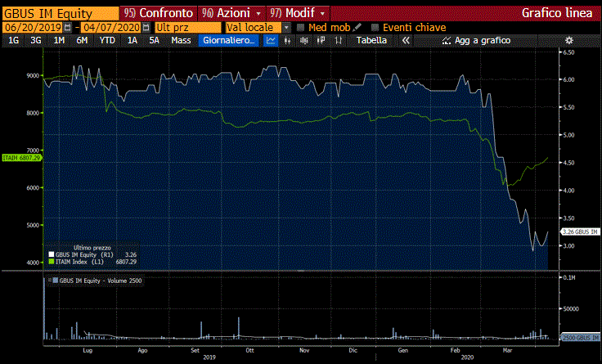Click GBUS IM Equity - Volume 2500 legend
The width and height of the screenshot is (602, 364).
coord(101,281)
